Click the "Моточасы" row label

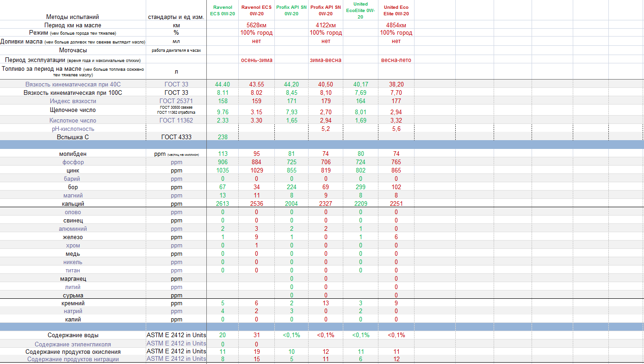(x=73, y=50)
